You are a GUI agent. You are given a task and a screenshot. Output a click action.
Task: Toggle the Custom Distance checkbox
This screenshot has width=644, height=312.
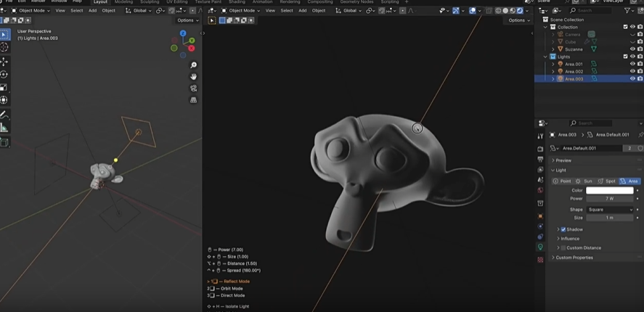[x=563, y=247]
